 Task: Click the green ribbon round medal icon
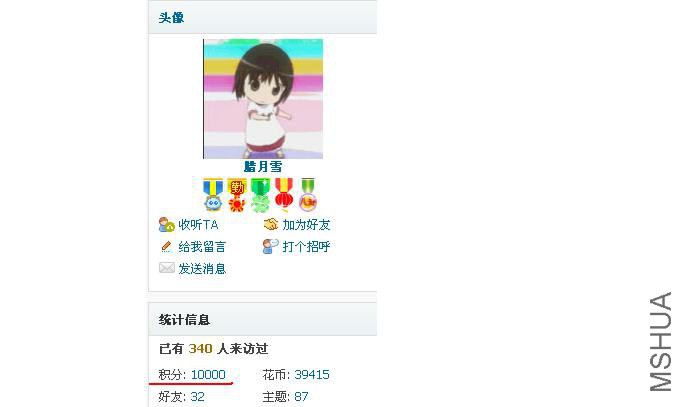coord(308,195)
